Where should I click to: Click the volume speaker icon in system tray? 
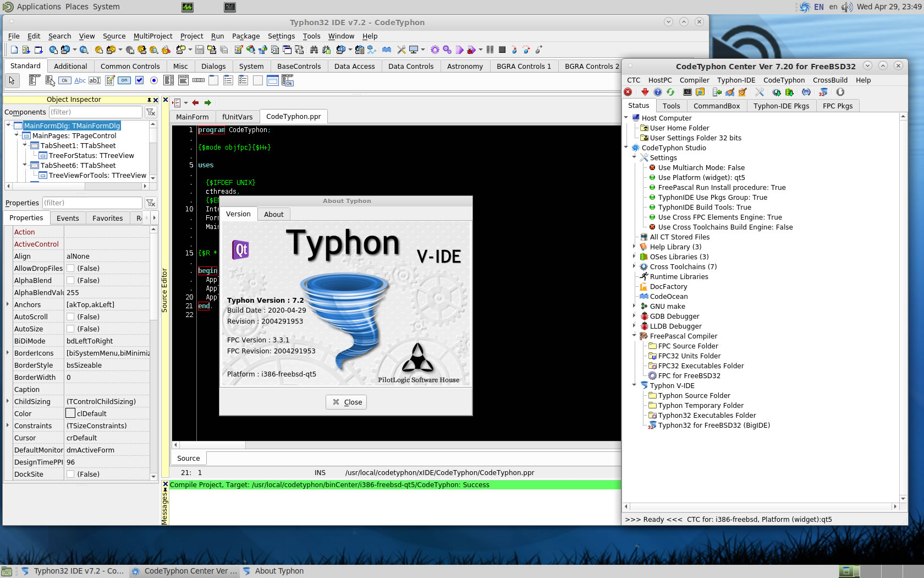[846, 7]
